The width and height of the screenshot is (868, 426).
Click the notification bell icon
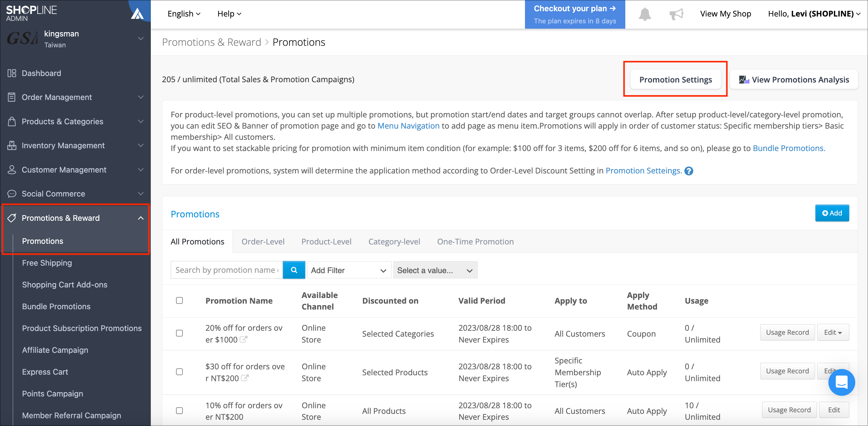pyautogui.click(x=645, y=14)
